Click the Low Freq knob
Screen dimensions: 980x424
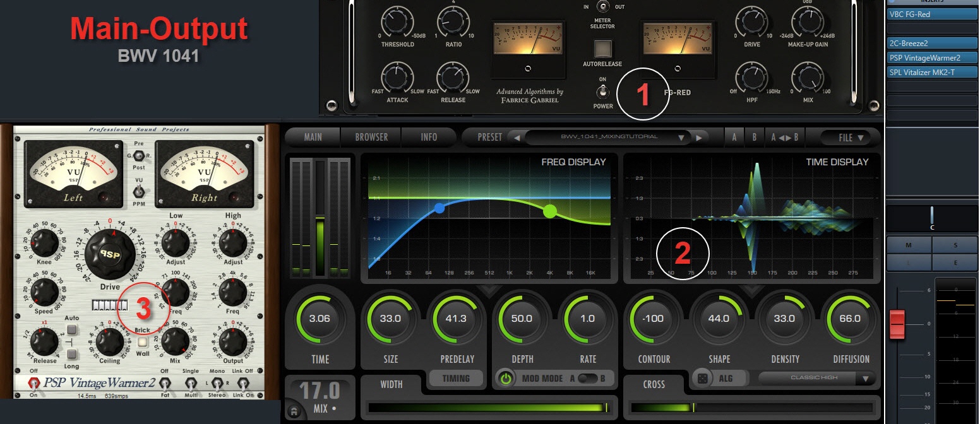click(x=175, y=291)
